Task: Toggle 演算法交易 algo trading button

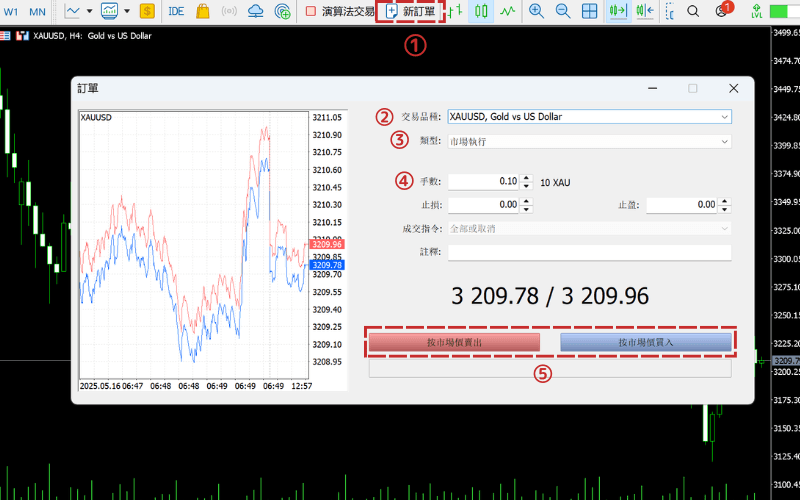Action: [339, 11]
